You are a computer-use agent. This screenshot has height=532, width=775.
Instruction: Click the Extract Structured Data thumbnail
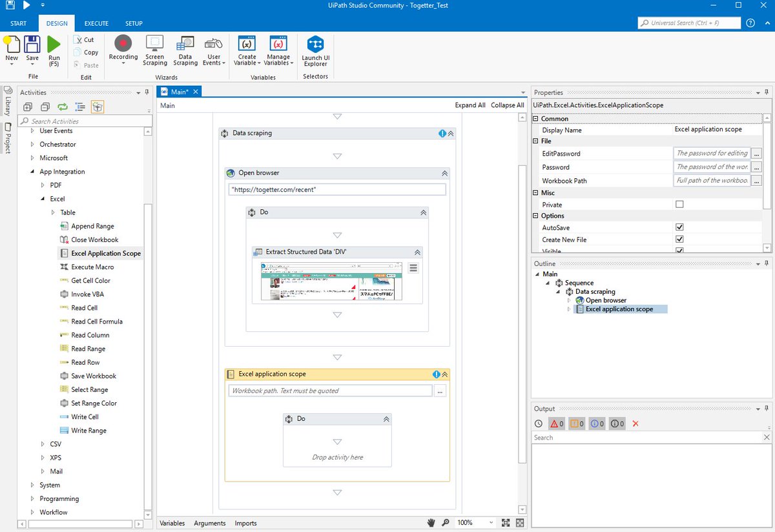[x=331, y=281]
